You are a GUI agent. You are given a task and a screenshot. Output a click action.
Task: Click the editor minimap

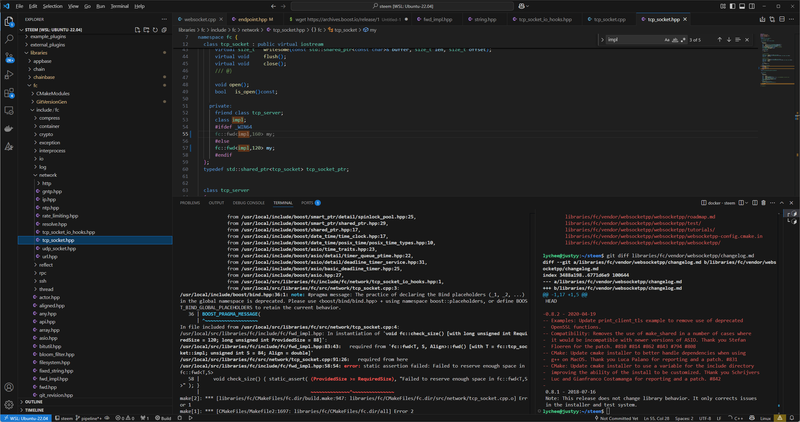pos(776,59)
